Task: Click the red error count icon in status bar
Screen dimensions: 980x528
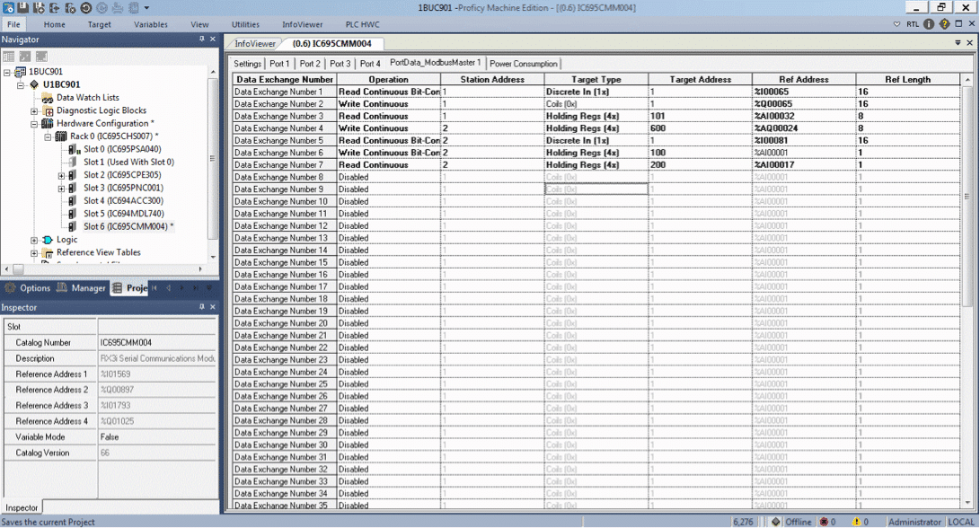Action: click(825, 522)
